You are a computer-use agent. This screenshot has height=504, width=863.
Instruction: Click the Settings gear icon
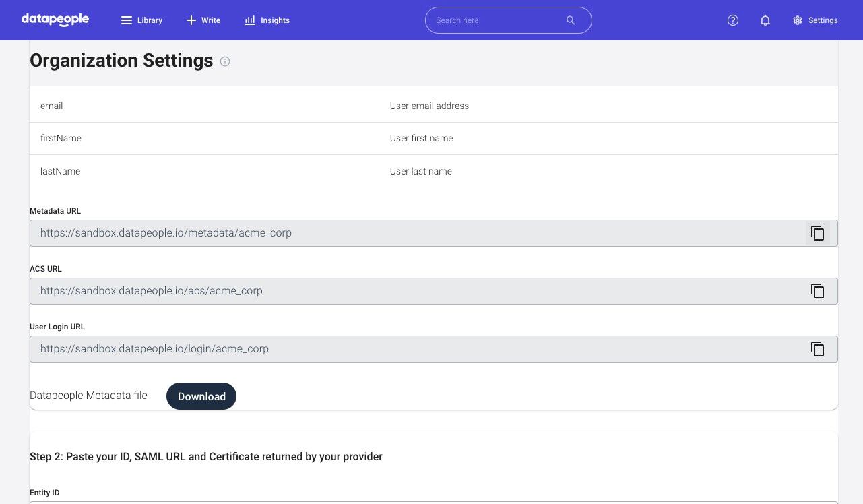798,20
